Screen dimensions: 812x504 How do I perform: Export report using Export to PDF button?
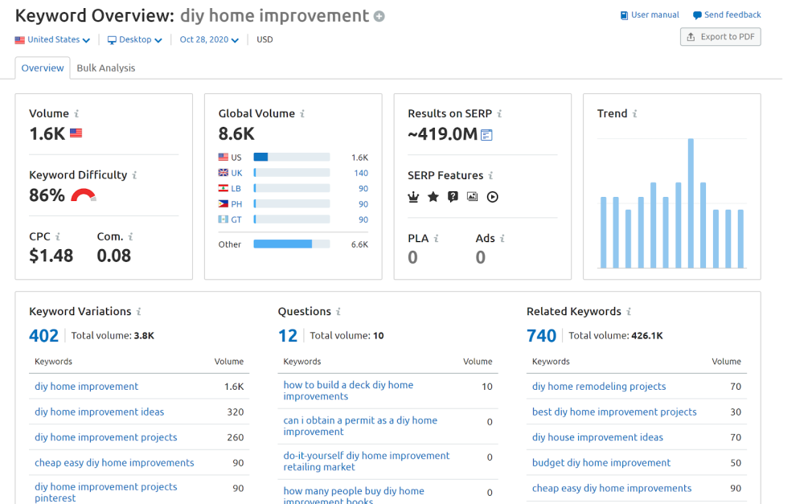click(720, 37)
